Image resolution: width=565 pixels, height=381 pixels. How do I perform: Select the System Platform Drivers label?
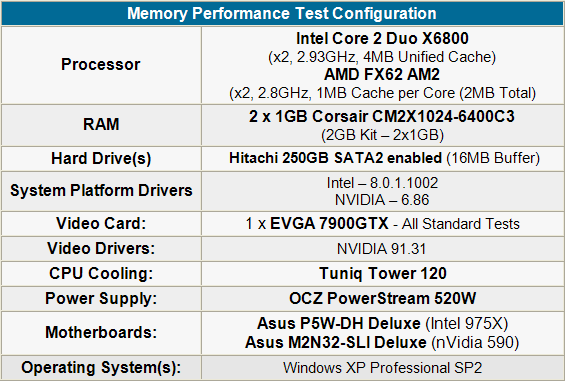(101, 190)
